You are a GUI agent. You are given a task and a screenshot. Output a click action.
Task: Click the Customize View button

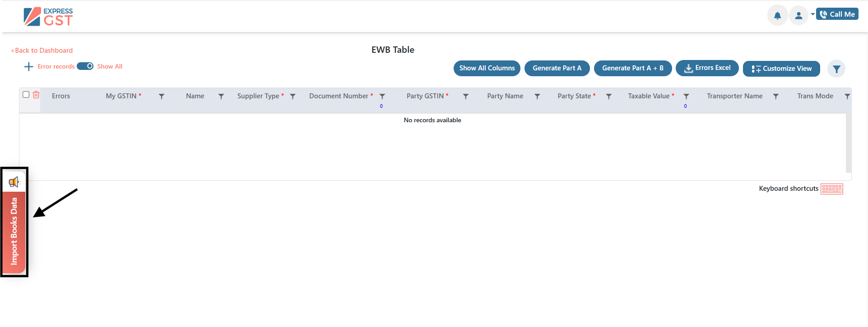click(781, 69)
